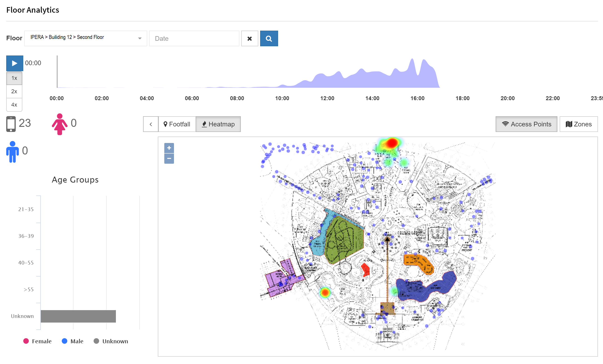Viewport: 603px width, 364px height.
Task: Click the blue male visitor icon
Action: pyautogui.click(x=12, y=152)
